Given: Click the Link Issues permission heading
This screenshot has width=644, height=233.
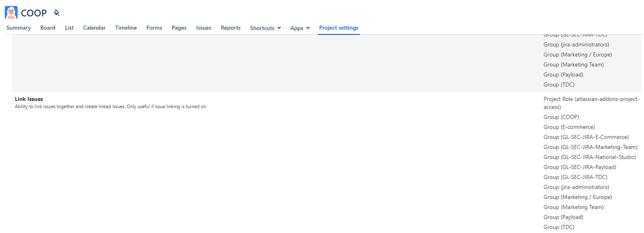Looking at the screenshot, I should click(29, 99).
